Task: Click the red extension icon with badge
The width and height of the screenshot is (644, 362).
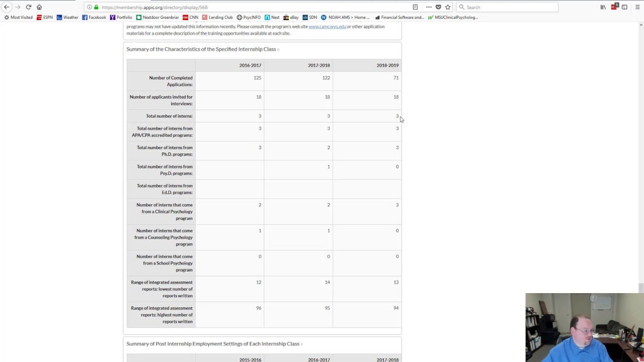Action: (x=614, y=7)
